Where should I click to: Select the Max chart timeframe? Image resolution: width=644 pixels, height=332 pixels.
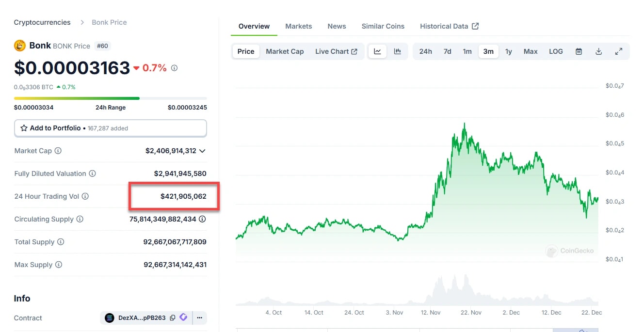(531, 51)
